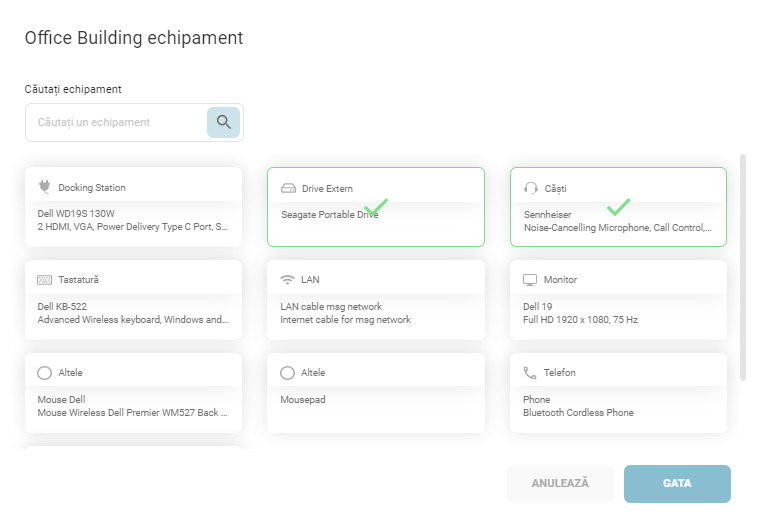Select the circle icon on Mouse Dell card
Viewport: 758px width, 528px height.
(44, 373)
